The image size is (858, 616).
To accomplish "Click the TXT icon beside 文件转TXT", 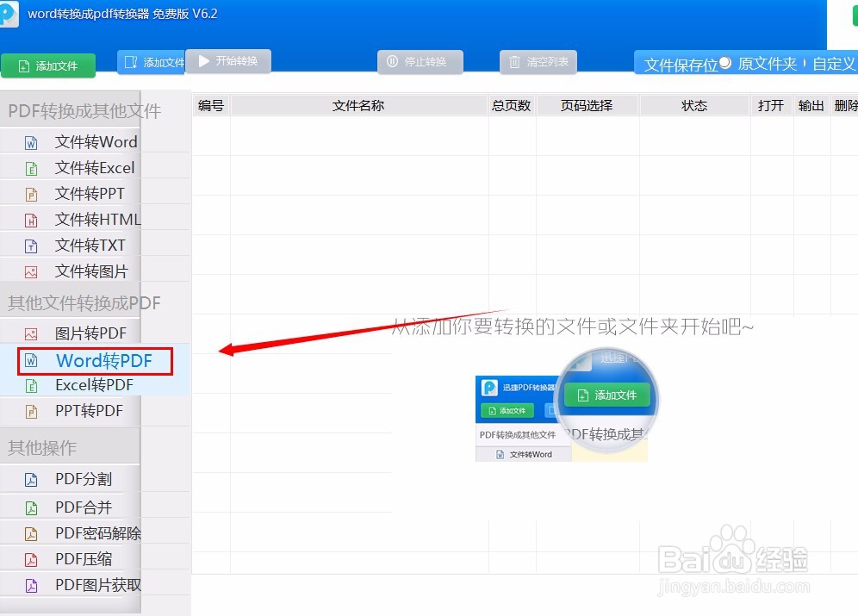I will point(31,246).
